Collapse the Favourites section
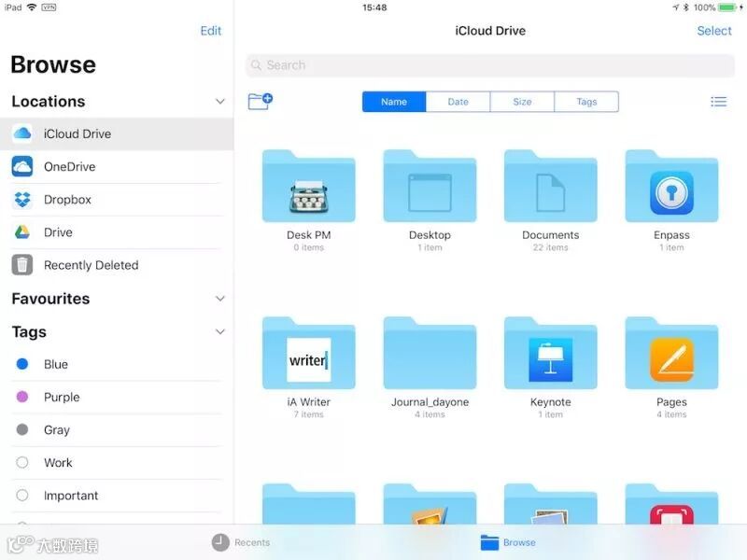 (x=220, y=299)
